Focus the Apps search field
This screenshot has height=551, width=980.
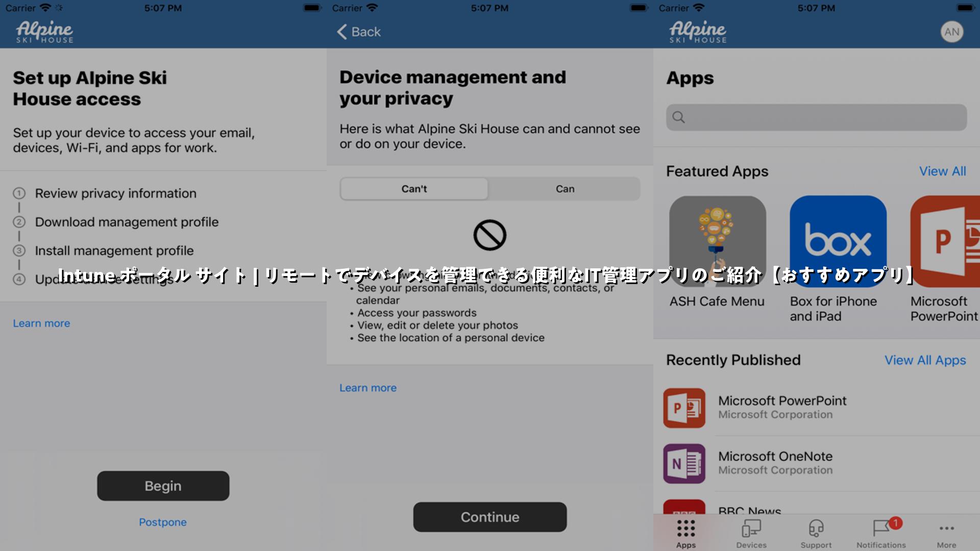(x=816, y=117)
